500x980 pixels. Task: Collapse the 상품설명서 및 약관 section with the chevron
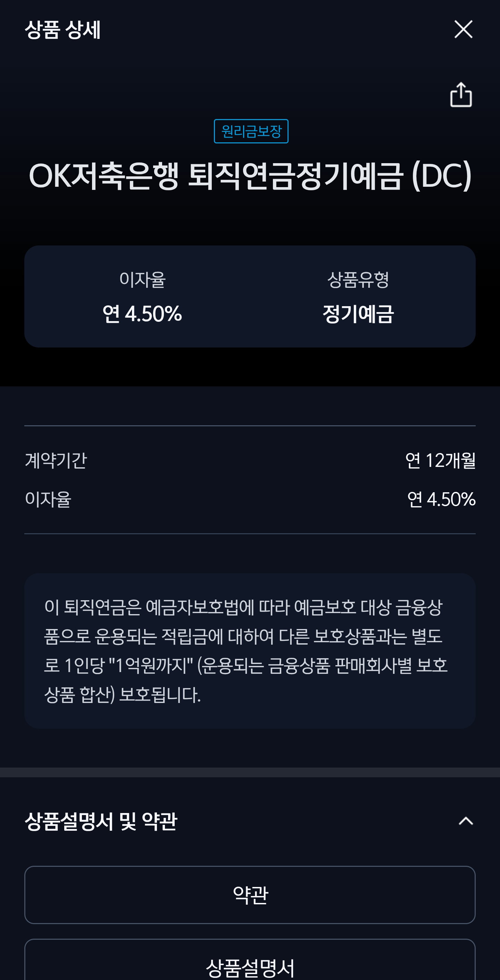click(466, 821)
